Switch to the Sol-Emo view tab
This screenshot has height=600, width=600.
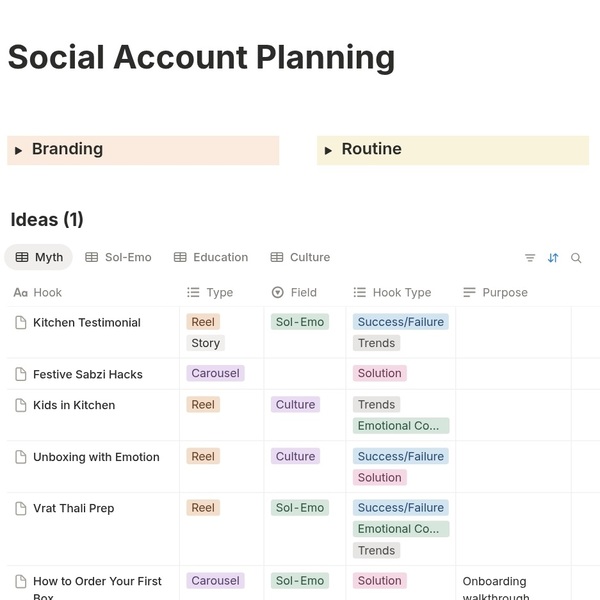point(118,257)
